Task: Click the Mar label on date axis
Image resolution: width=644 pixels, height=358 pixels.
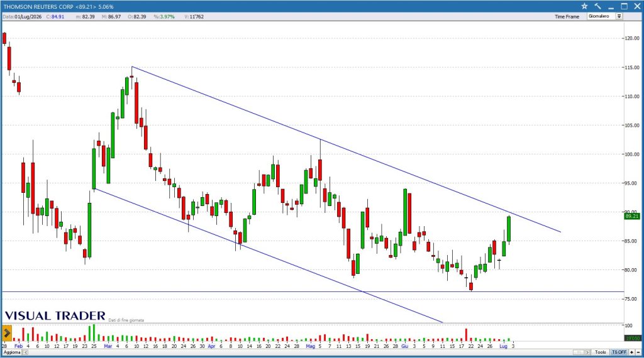Action: (x=108, y=346)
